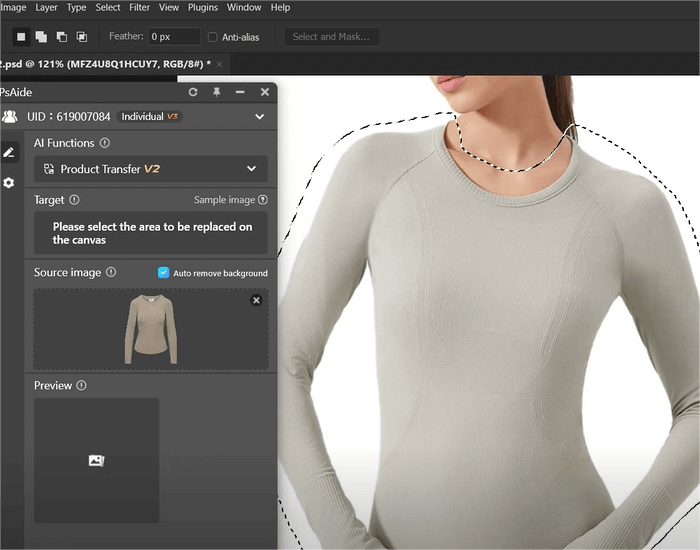Open the View menu
Viewport: 700px width, 550px height.
(x=169, y=8)
